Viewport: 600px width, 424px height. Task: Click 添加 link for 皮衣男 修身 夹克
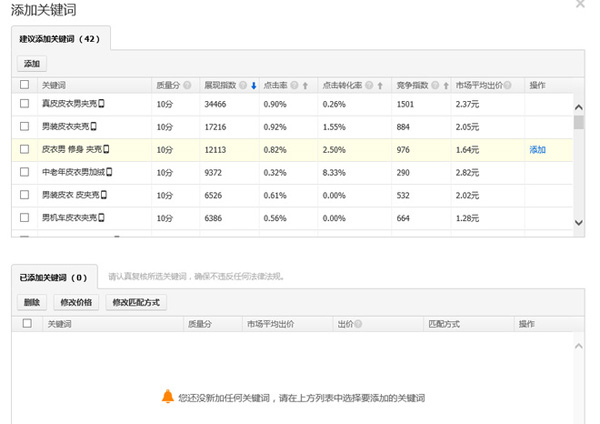[x=537, y=150]
